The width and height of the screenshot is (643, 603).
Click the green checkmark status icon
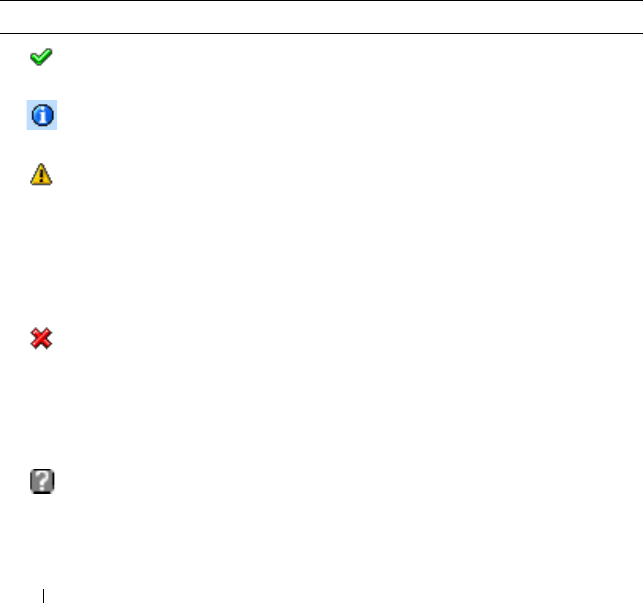[41, 57]
